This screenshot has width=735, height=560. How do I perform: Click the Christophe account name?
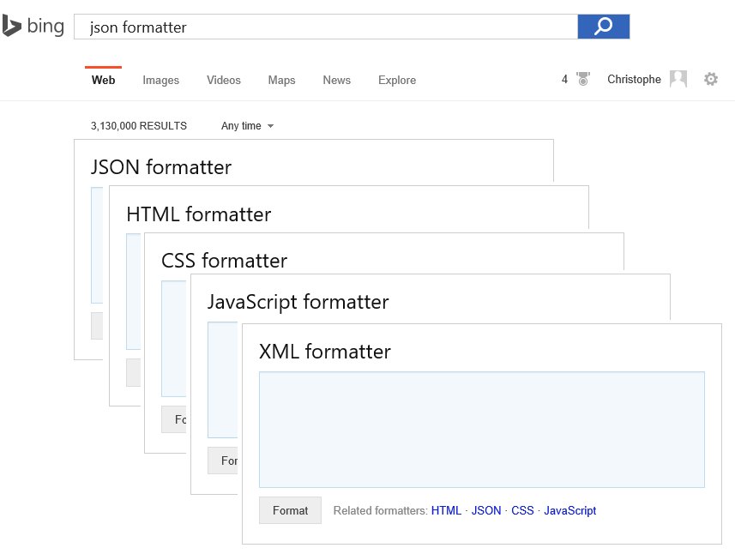(634, 79)
